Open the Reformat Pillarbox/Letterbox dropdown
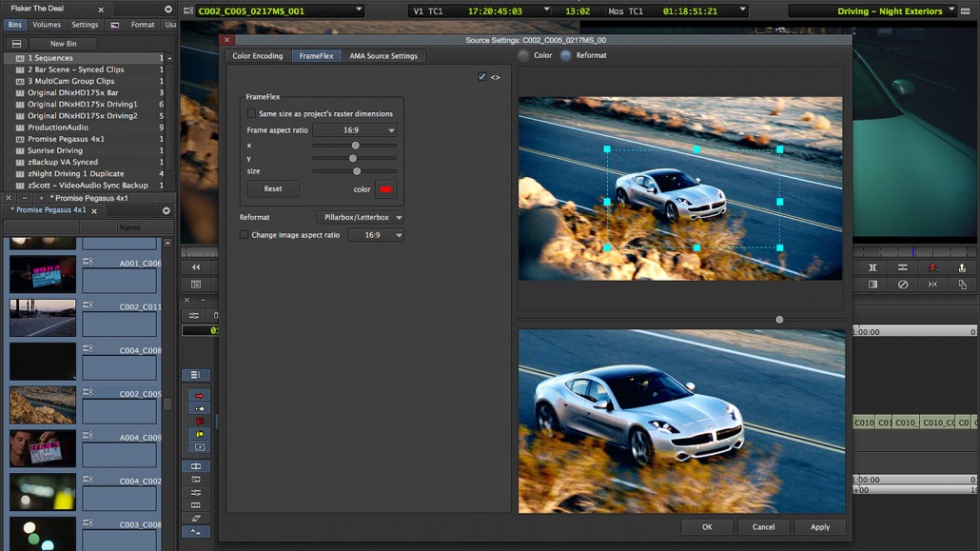This screenshot has height=551, width=980. (x=361, y=218)
